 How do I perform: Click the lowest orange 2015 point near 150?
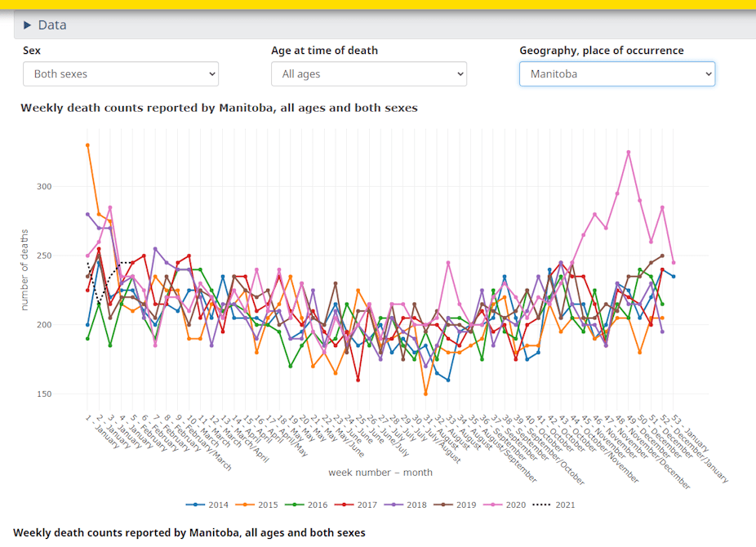(x=425, y=394)
